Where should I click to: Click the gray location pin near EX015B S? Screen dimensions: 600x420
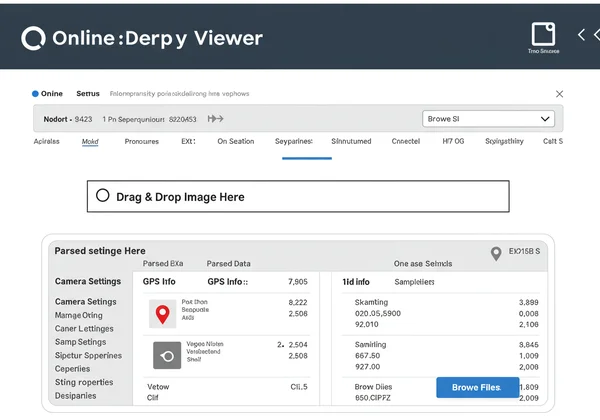tap(496, 254)
